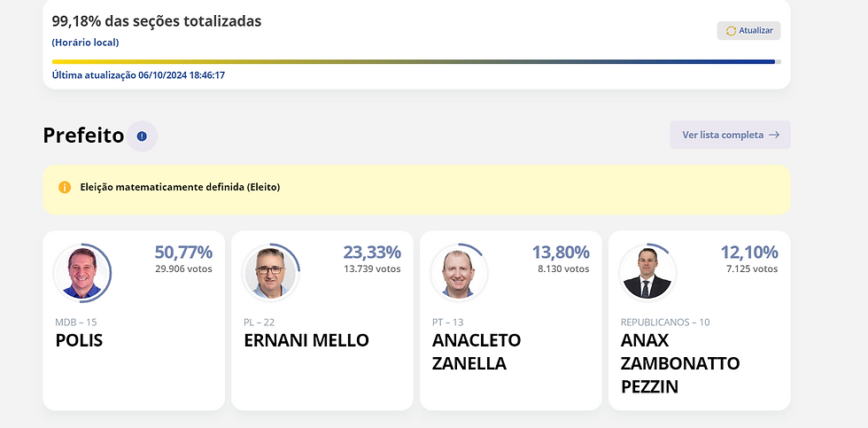Click the Eleição matematicamente definida banner
This screenshot has width=868, height=428.
coord(416,190)
